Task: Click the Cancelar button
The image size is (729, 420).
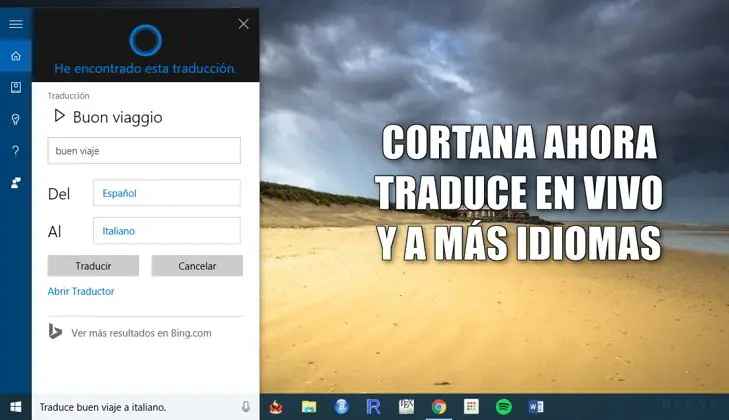Action: tap(197, 266)
